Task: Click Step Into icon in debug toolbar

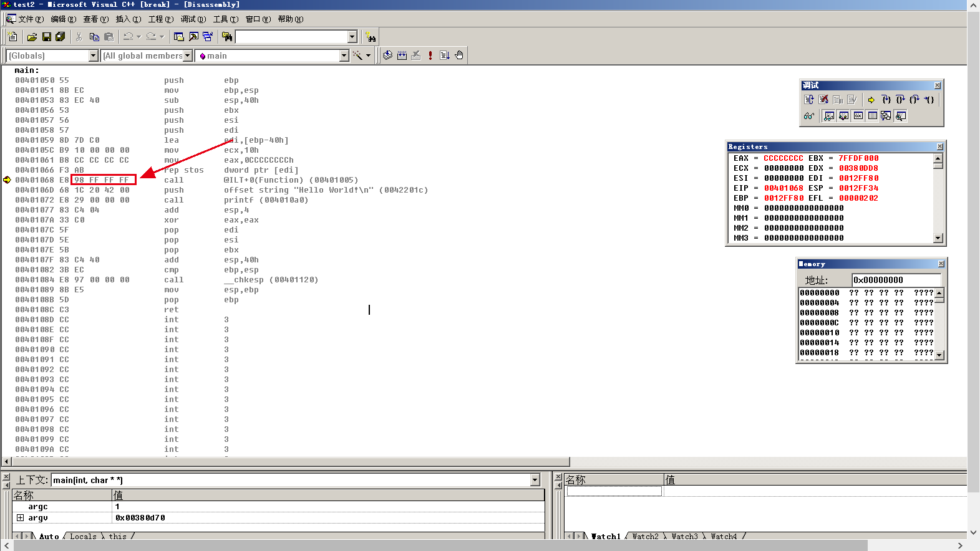Action: click(886, 100)
